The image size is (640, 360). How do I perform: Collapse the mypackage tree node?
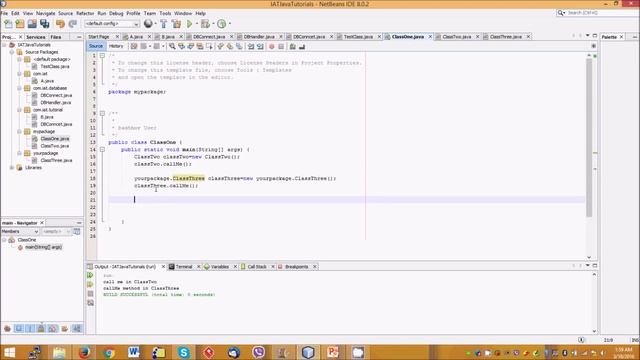click(x=19, y=131)
